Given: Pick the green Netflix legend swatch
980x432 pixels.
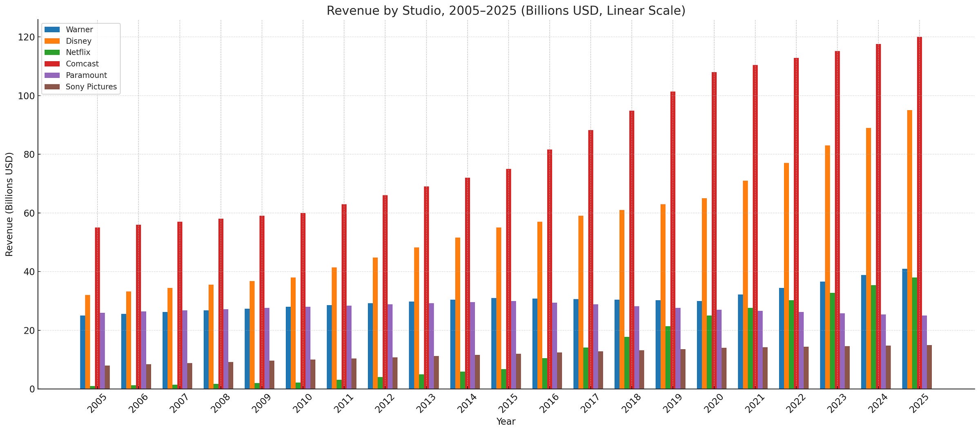Looking at the screenshot, I should click(52, 53).
